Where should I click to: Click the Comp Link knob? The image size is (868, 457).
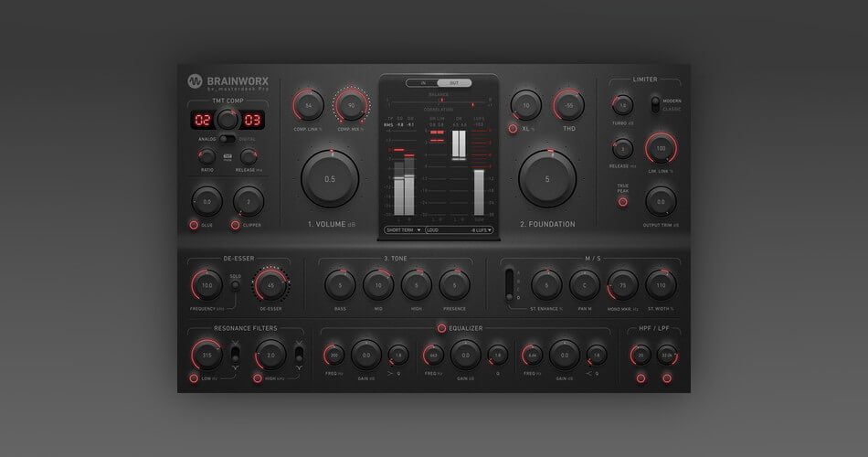tap(308, 105)
